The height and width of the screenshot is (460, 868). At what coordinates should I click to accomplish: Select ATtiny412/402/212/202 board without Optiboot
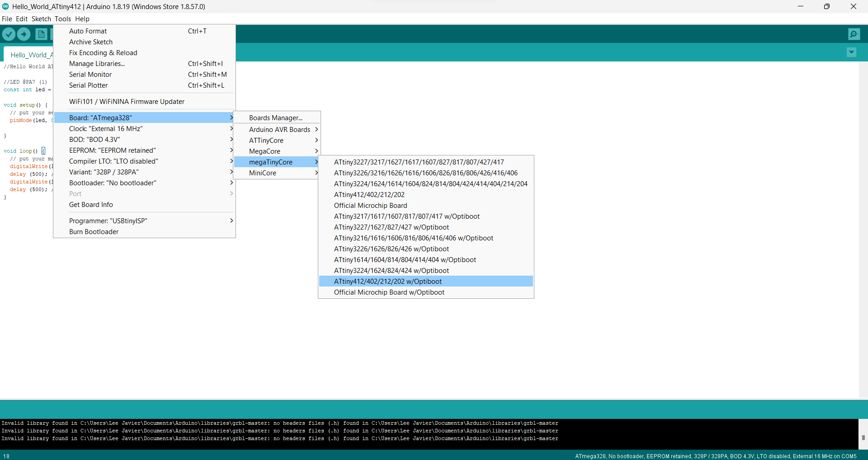pyautogui.click(x=426, y=195)
